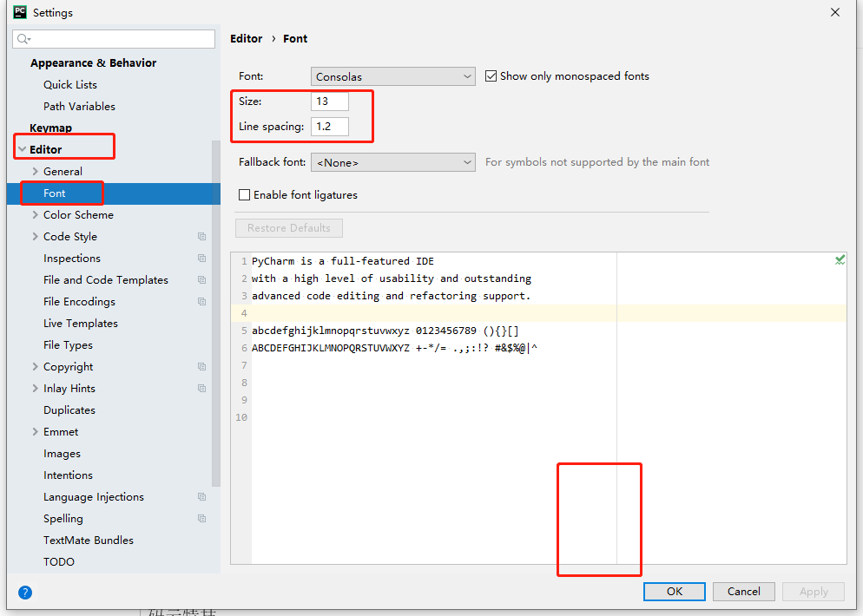
Task: Close the Settings dialog window
Action: (x=835, y=12)
